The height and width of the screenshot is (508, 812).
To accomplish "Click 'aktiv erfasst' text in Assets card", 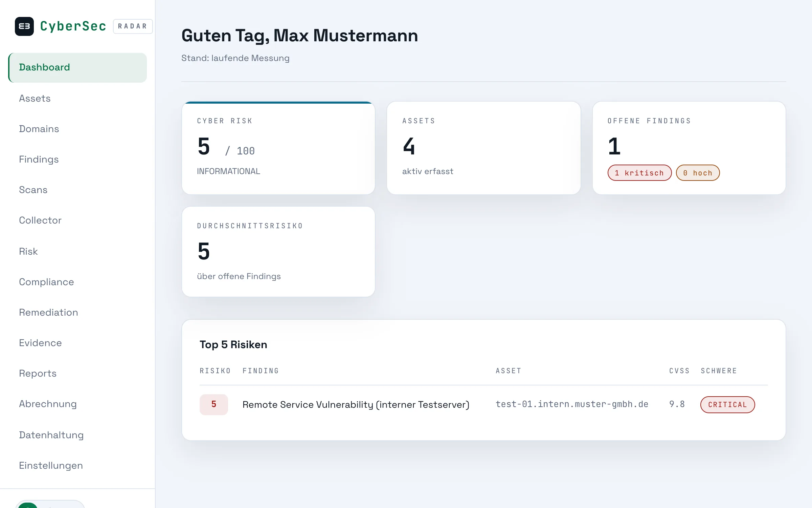I will point(428,171).
